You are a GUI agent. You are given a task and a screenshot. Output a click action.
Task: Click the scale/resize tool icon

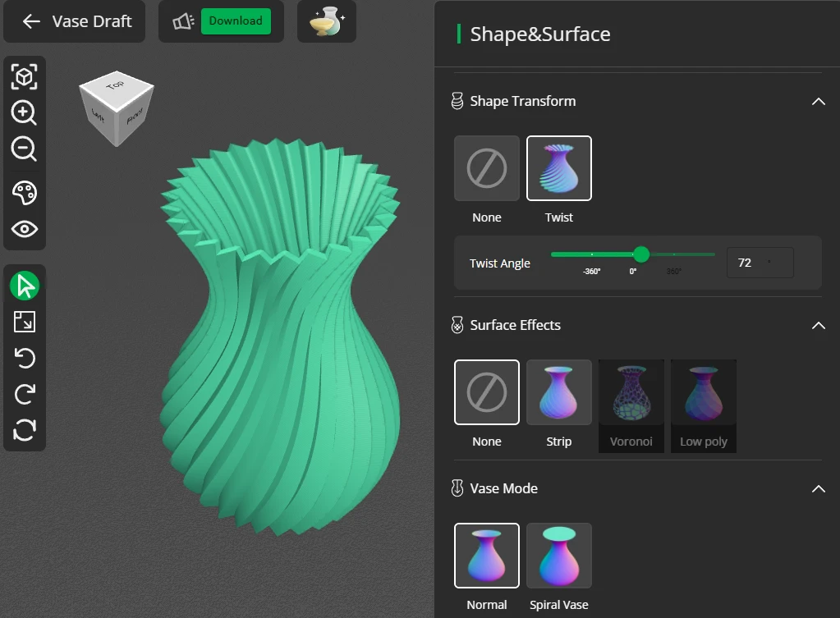point(24,322)
